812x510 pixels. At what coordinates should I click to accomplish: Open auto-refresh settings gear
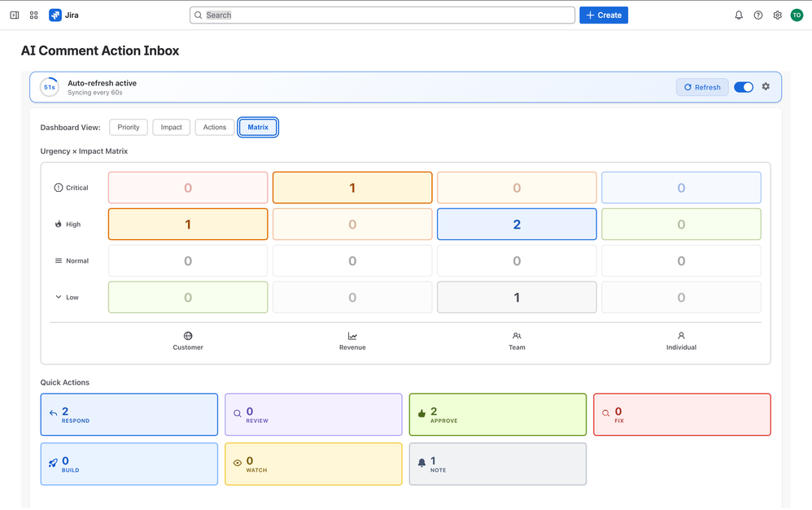[766, 86]
